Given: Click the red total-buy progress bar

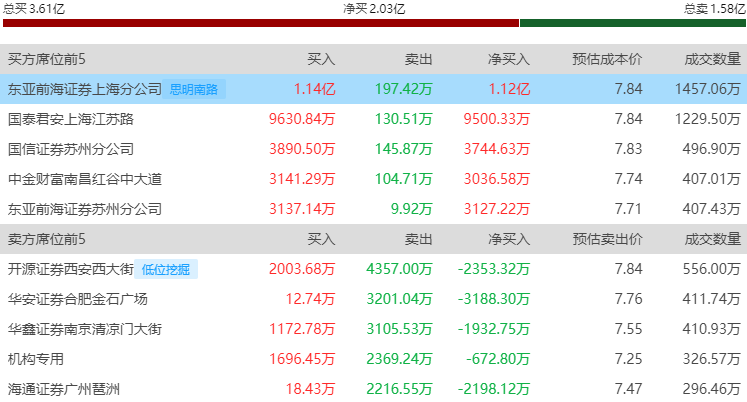Looking at the screenshot, I should (261, 23).
